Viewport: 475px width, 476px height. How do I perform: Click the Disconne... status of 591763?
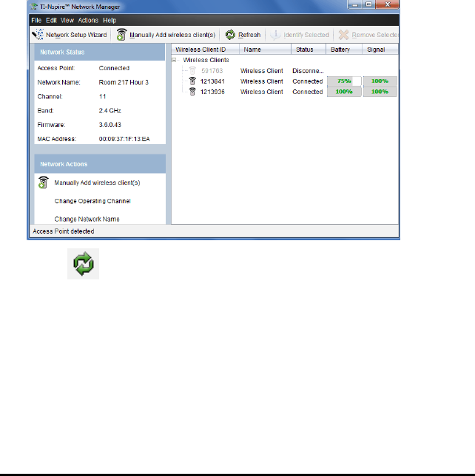pos(308,71)
